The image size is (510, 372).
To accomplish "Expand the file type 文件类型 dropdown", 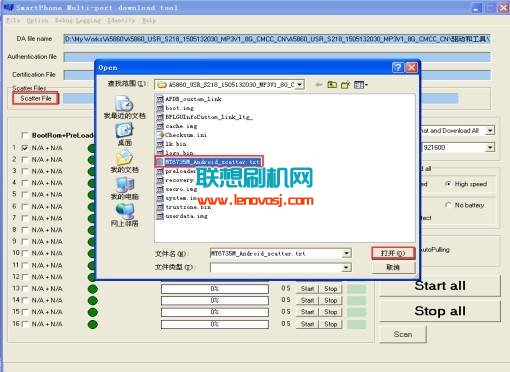I will [x=347, y=267].
